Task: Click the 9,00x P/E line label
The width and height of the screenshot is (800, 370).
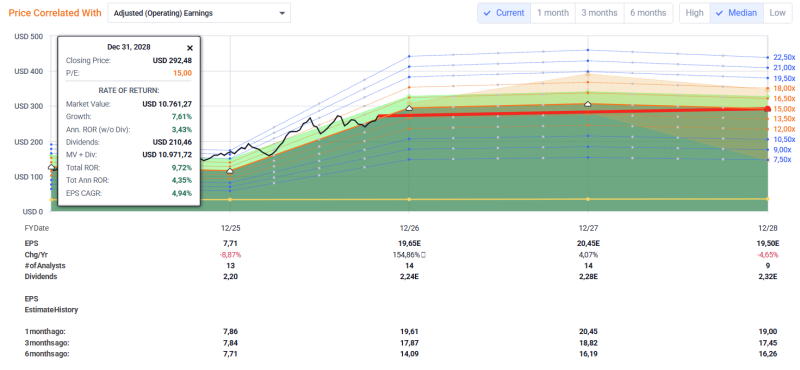Action: coord(783,150)
